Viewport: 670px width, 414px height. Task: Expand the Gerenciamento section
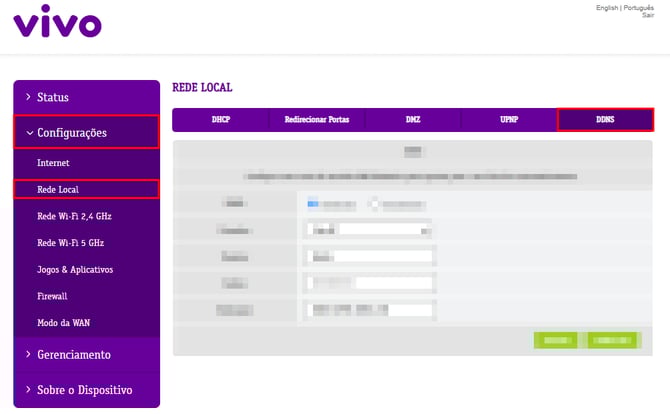click(x=87, y=355)
